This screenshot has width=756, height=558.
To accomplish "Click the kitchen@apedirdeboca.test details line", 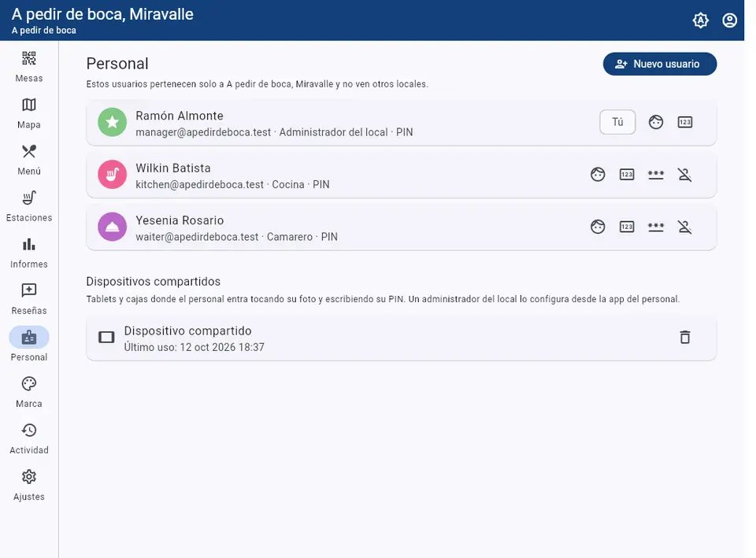I will (232, 184).
